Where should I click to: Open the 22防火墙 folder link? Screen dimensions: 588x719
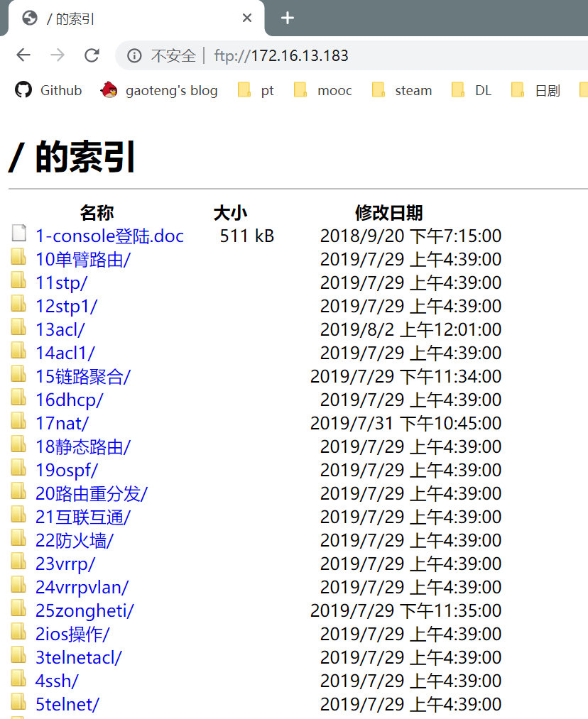(74, 540)
